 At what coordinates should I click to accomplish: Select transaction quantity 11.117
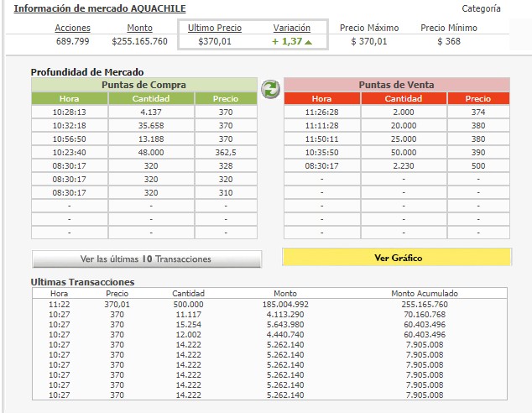[188, 315]
